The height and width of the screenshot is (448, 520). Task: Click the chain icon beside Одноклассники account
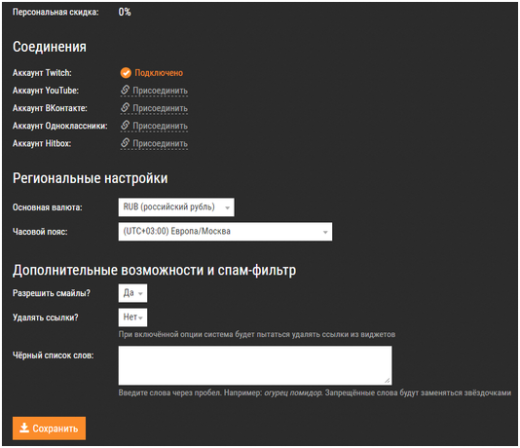(x=125, y=125)
